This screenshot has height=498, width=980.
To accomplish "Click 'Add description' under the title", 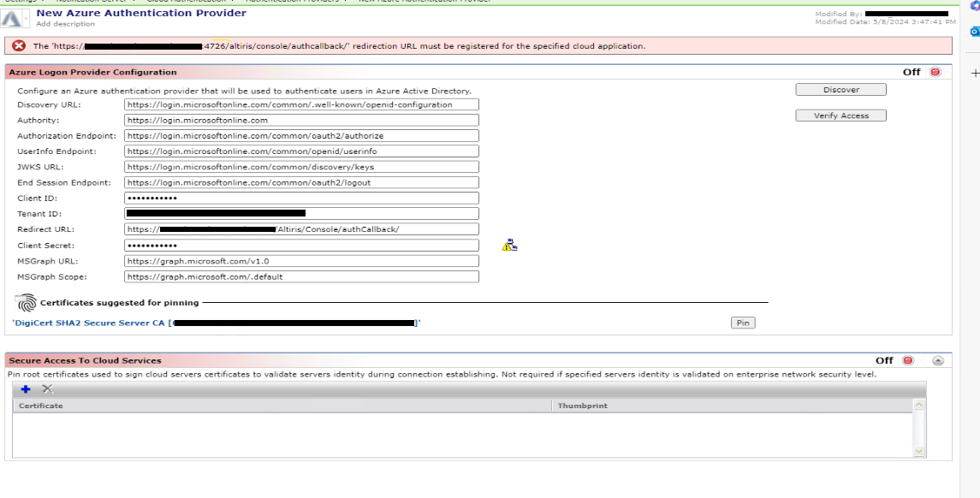I will click(66, 24).
